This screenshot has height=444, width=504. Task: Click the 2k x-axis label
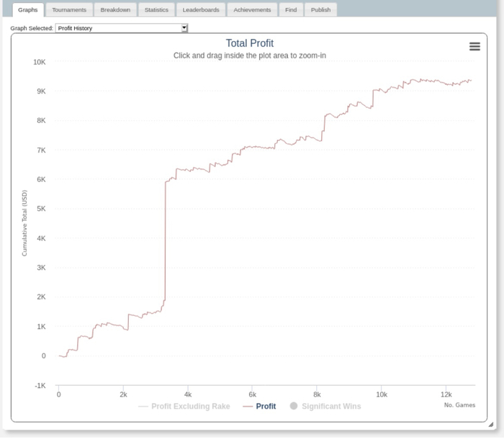point(123,394)
